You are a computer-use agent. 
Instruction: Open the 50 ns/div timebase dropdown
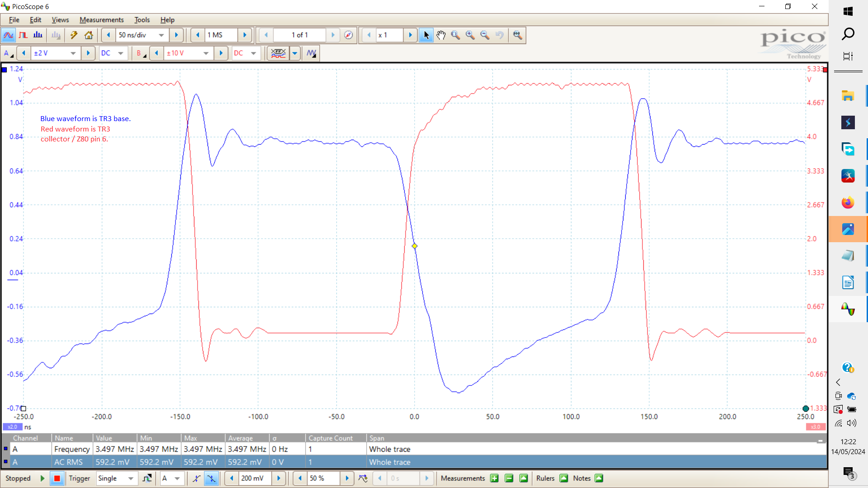pyautogui.click(x=161, y=35)
